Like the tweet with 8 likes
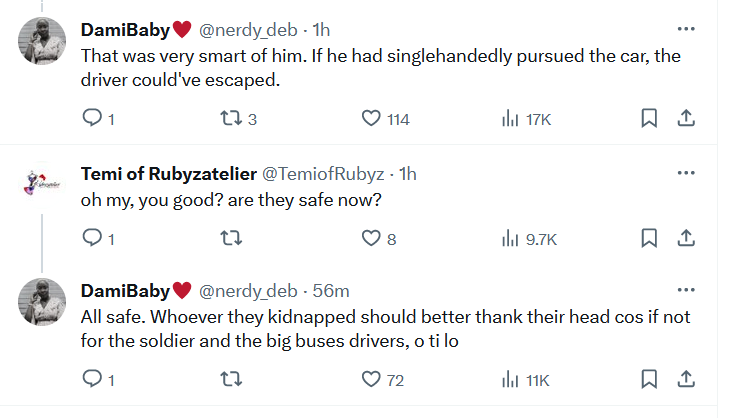 point(372,238)
